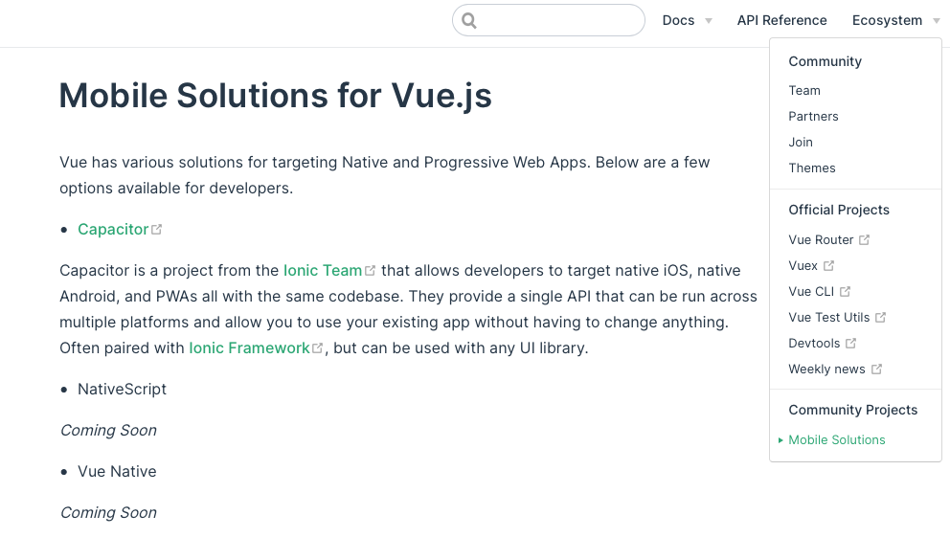
Task: Open the Docs menu
Action: click(x=678, y=20)
